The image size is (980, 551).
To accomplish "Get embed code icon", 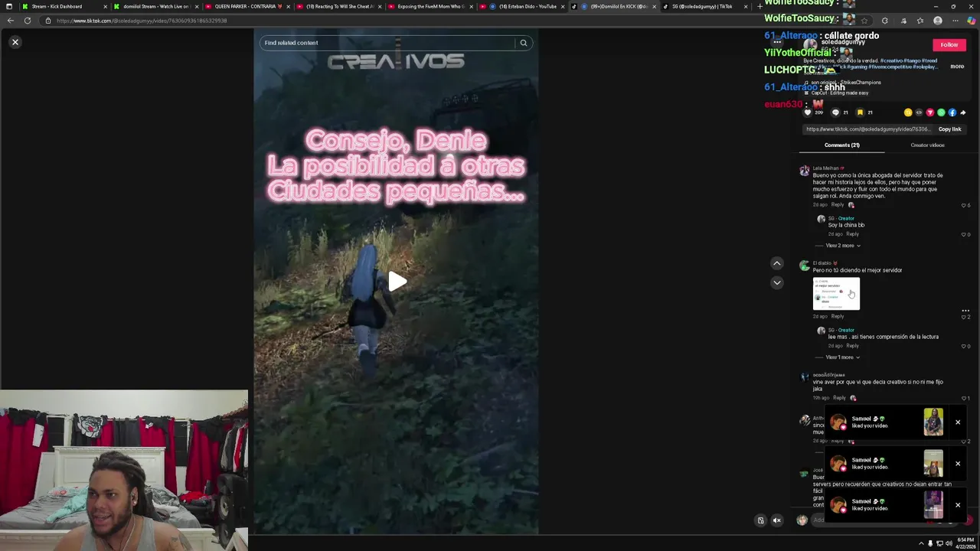I will (919, 112).
